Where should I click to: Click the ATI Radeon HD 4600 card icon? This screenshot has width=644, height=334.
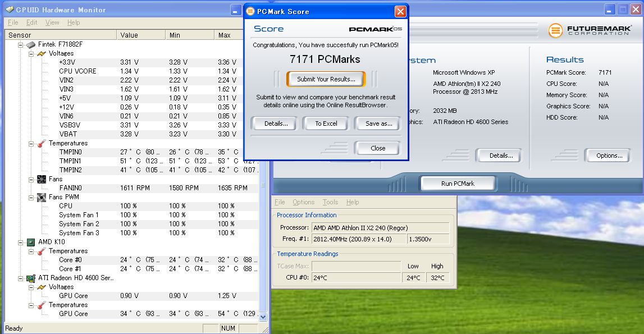click(31, 278)
